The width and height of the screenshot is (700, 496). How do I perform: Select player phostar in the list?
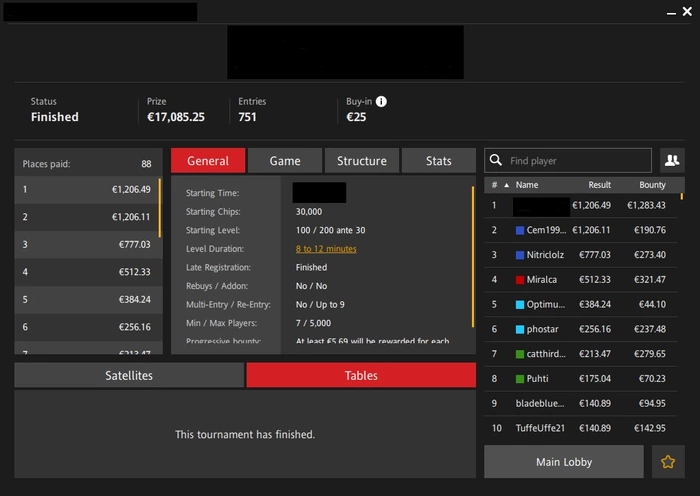click(x=580, y=329)
